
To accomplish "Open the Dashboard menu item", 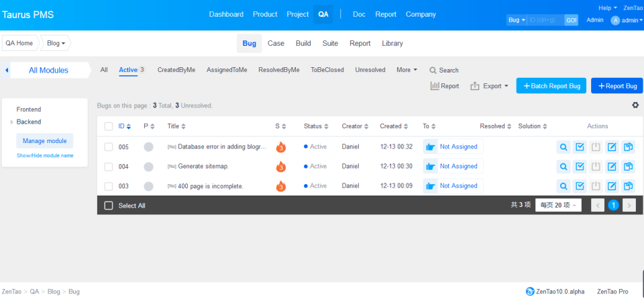I will tap(226, 14).
